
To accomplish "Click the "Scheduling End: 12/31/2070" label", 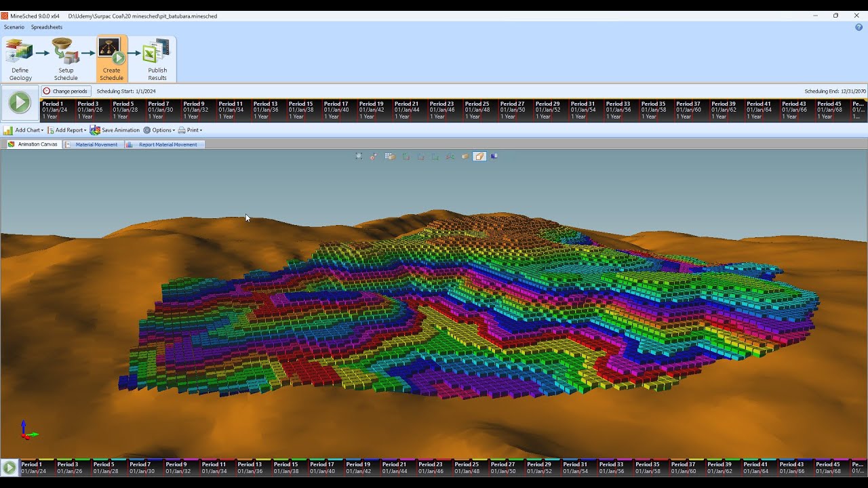I will pyautogui.click(x=835, y=91).
